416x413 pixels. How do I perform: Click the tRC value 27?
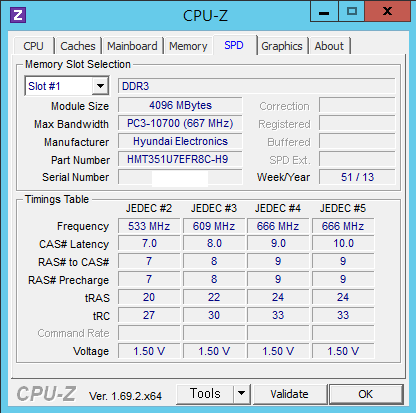click(149, 315)
